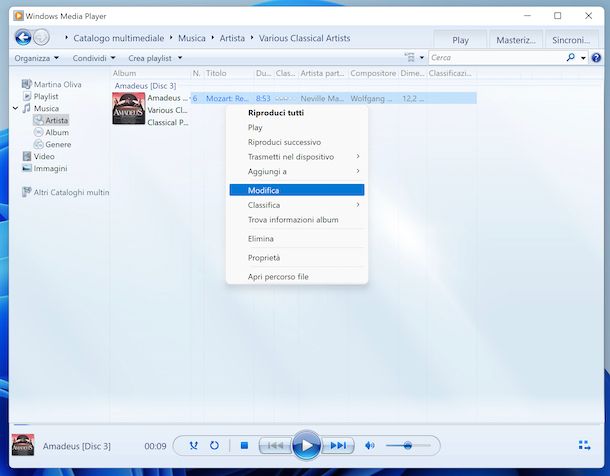Viewport: 610px width, 476px height.
Task: Click Modifica in the context menu
Action: 297,190
